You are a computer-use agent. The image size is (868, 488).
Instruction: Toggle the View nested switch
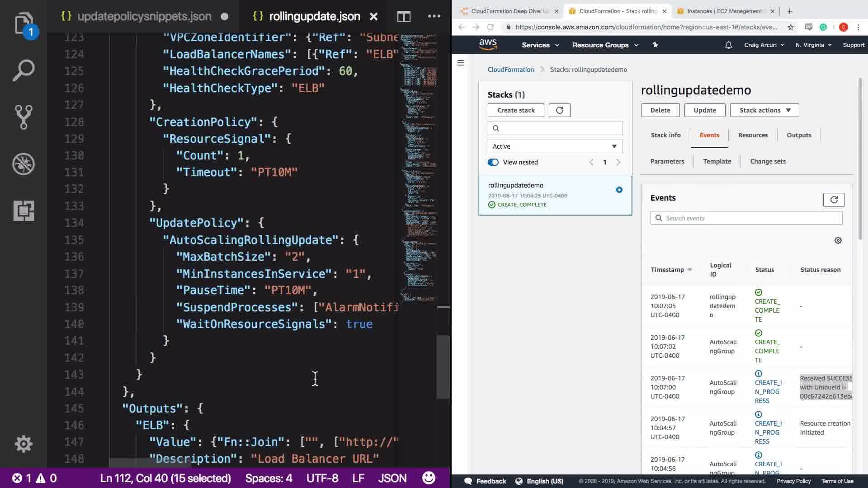click(493, 162)
